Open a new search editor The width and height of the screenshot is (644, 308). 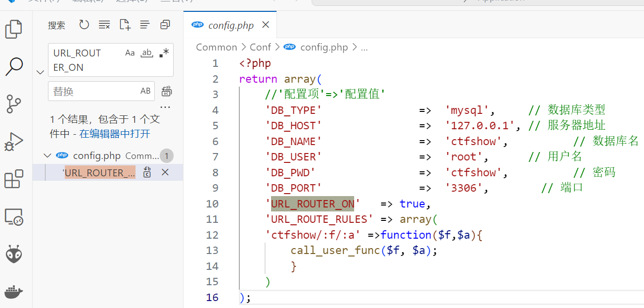point(125,25)
